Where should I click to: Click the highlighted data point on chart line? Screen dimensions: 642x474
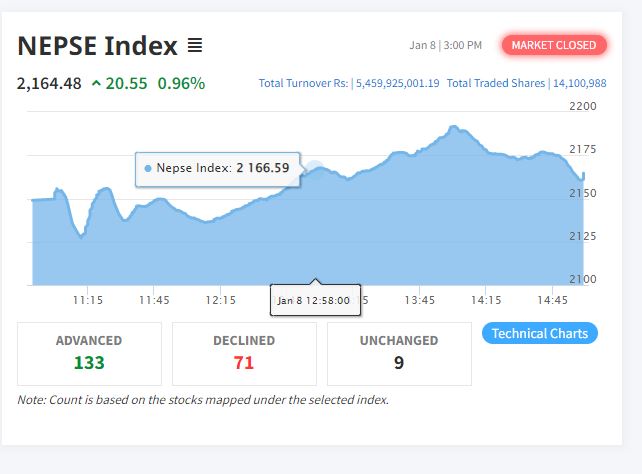pos(315,169)
